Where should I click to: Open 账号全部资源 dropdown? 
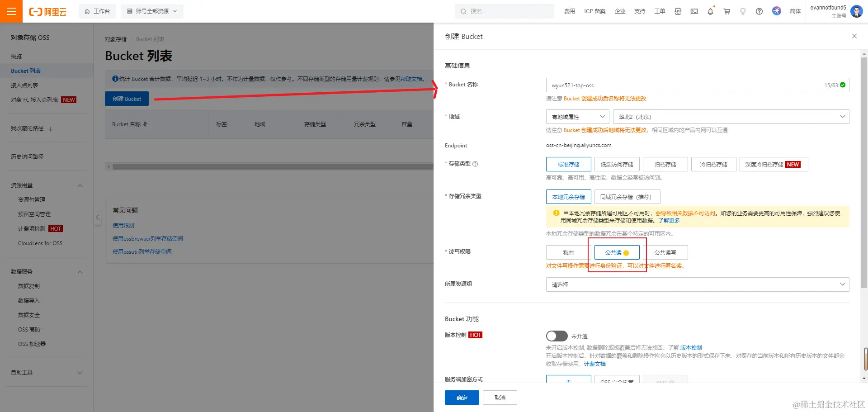152,11
